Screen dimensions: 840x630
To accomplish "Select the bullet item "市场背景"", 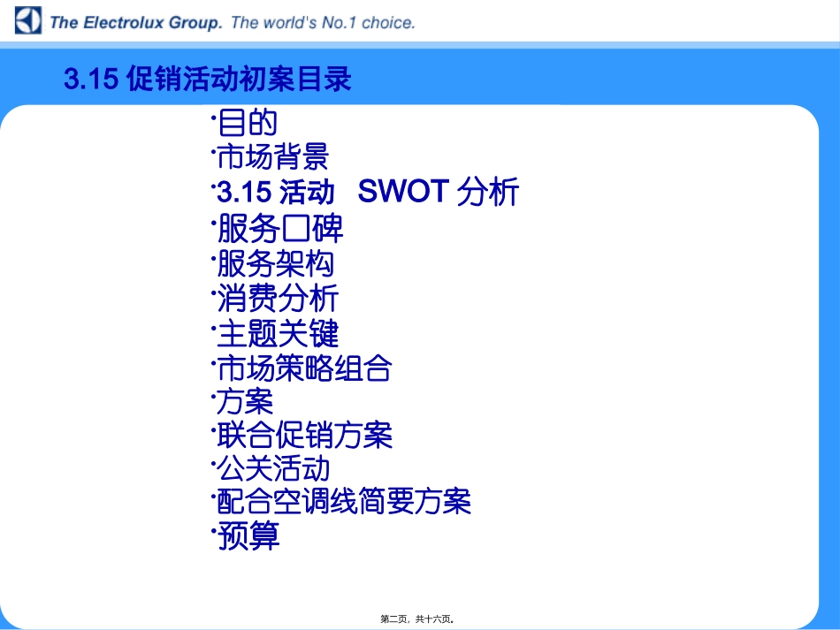I will 272,156.
